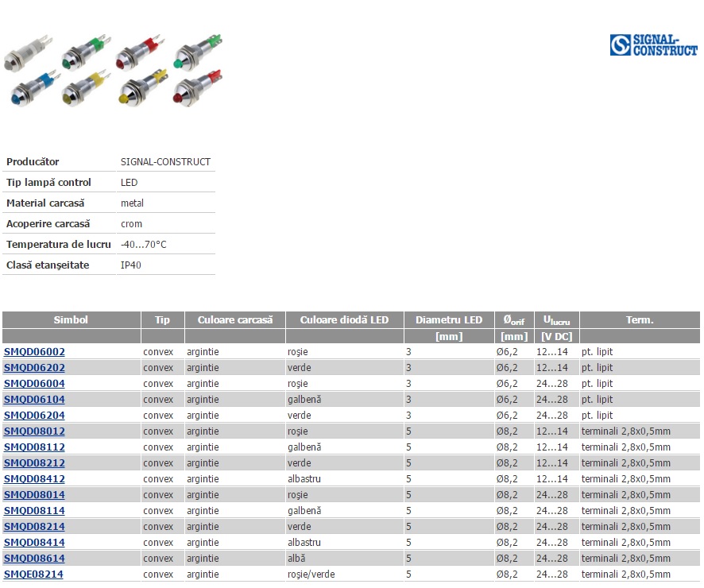This screenshot has width=704, height=588.
Task: Open the SMQD06104 product link
Action: pyautogui.click(x=35, y=400)
